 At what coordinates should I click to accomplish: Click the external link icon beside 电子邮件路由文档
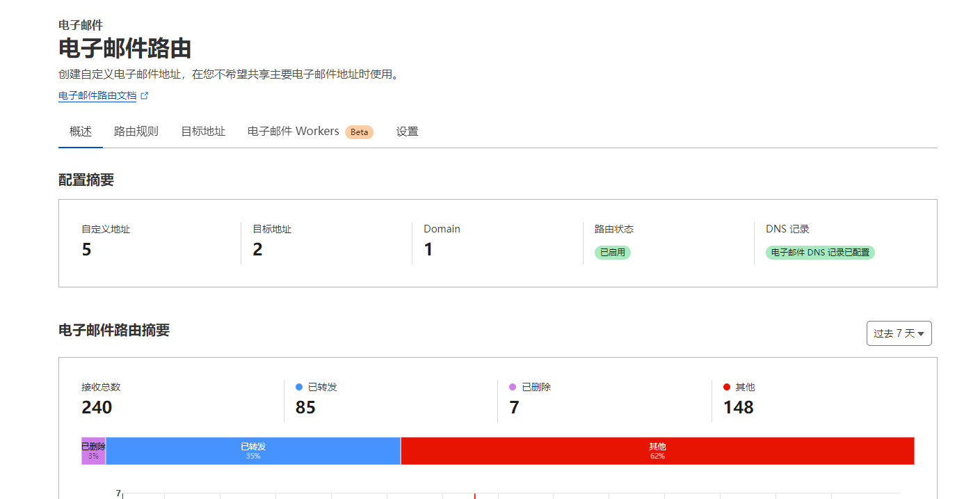tap(145, 96)
